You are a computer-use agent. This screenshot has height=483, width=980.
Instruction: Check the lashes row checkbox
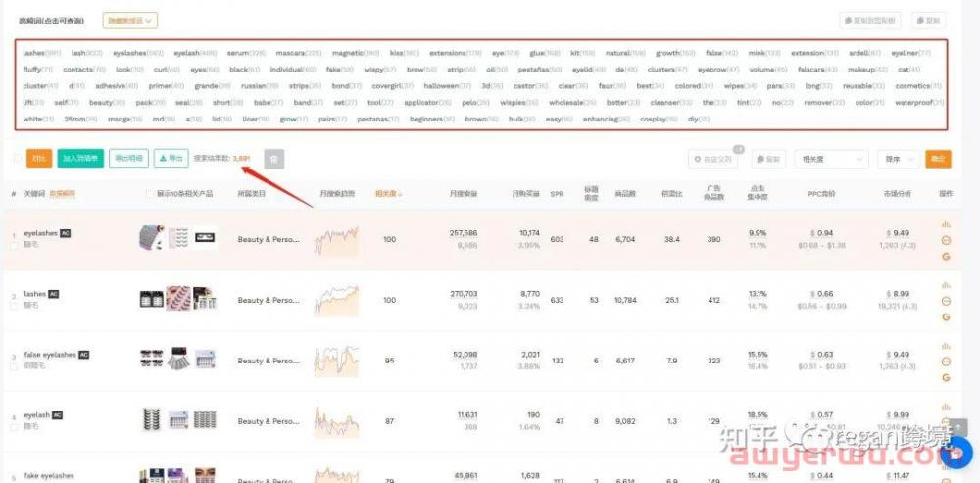14,307
